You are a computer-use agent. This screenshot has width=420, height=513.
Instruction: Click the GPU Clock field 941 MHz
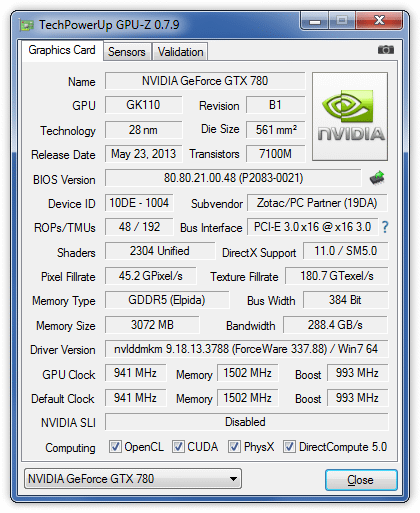135,373
